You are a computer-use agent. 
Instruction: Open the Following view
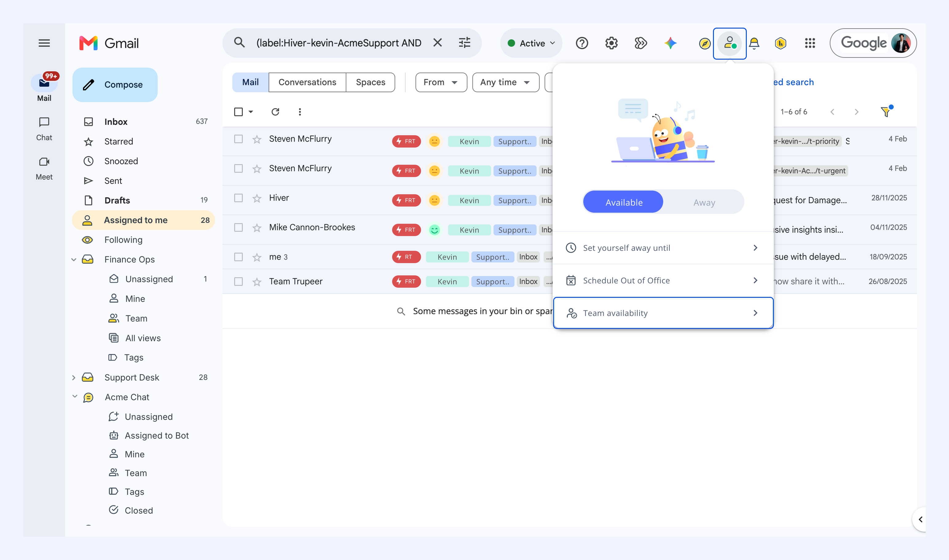(x=144, y=240)
